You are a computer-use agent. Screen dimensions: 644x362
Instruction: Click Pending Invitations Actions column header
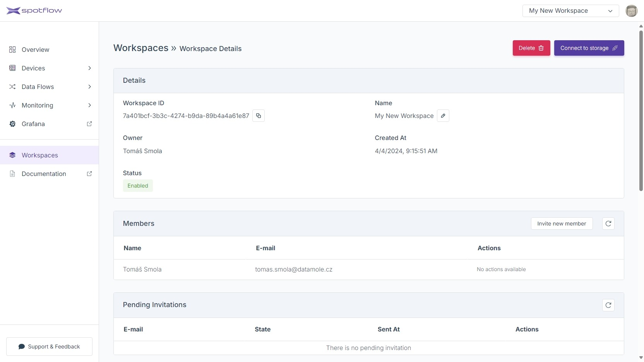point(527,329)
